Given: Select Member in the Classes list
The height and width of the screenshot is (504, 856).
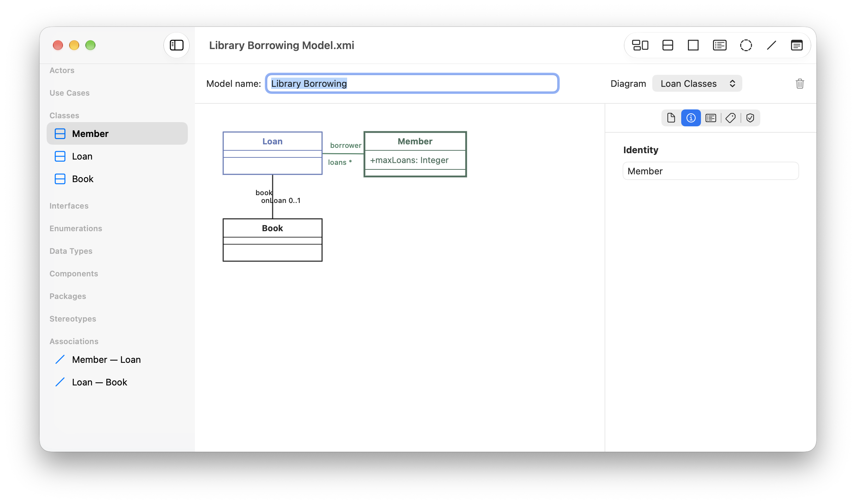Looking at the screenshot, I should click(117, 134).
